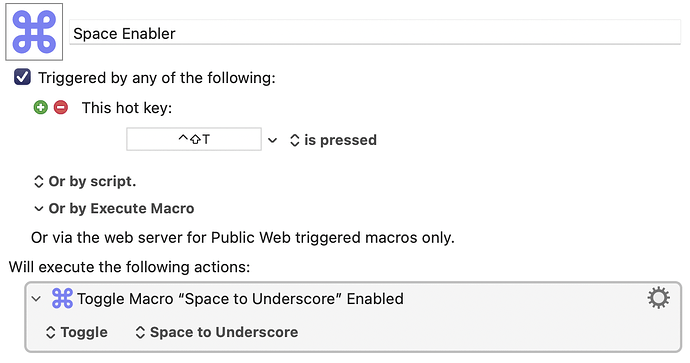Expand the Or by Execute Macro section

(x=39, y=209)
